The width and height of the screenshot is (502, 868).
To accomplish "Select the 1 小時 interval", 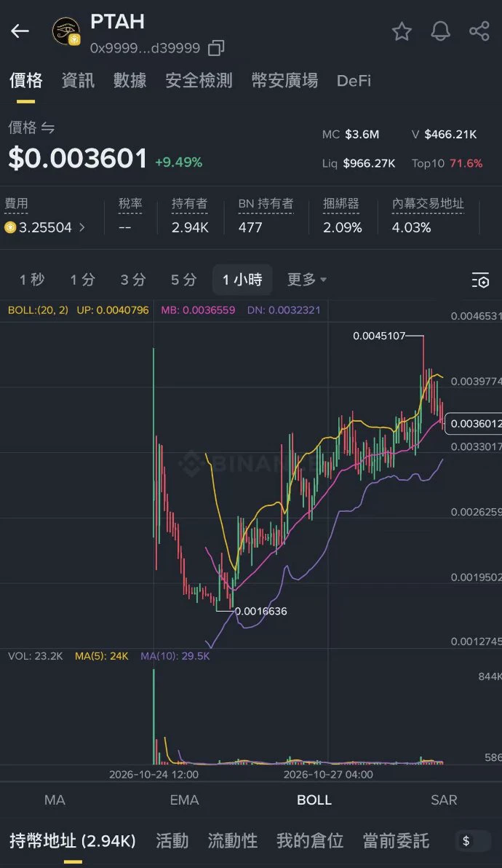I will coord(242,280).
